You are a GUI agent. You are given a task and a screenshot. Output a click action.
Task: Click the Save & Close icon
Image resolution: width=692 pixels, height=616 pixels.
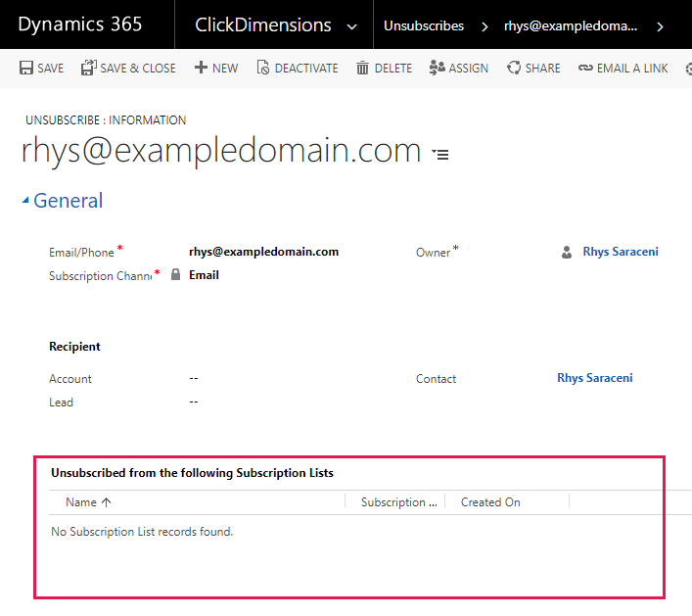(x=88, y=68)
